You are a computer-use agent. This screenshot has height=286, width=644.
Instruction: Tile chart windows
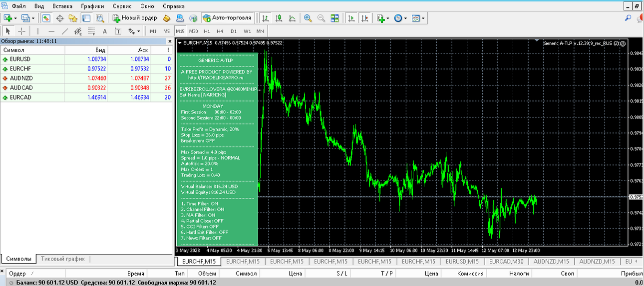335,18
